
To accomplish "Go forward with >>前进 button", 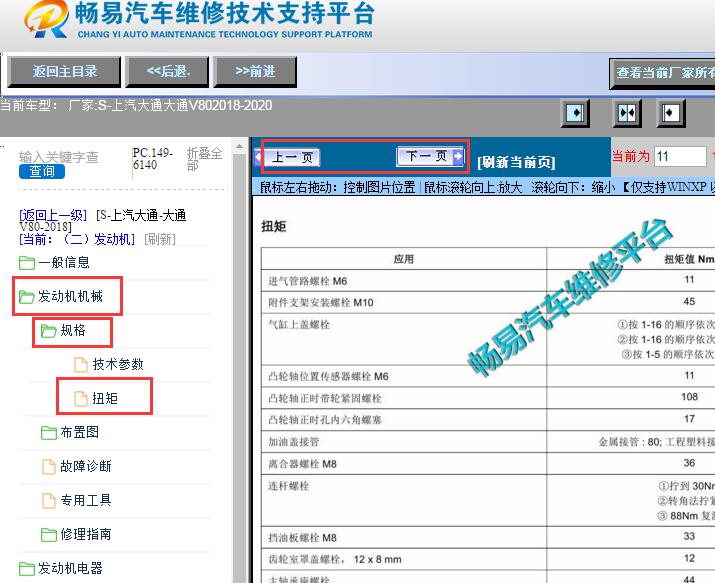I will [255, 72].
